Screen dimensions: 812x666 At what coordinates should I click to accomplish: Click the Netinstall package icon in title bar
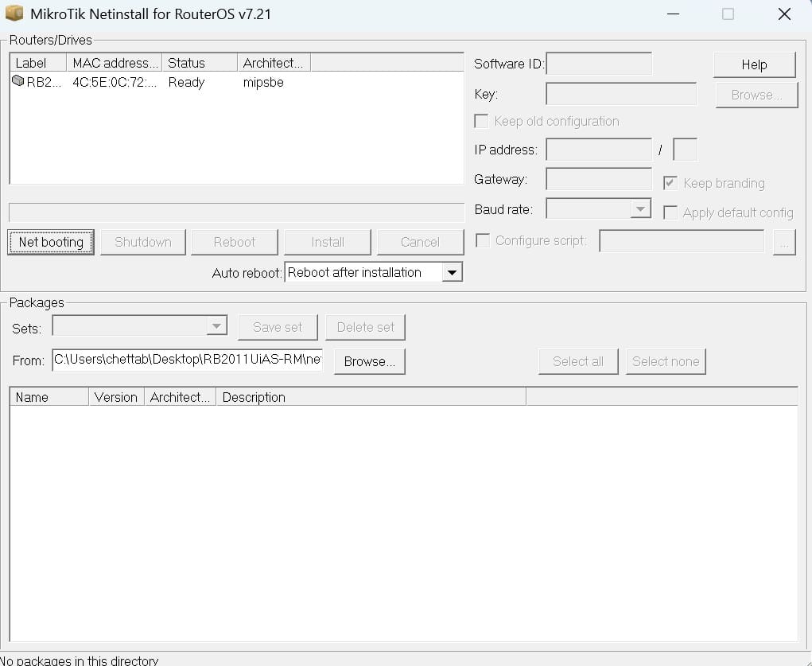(14, 13)
